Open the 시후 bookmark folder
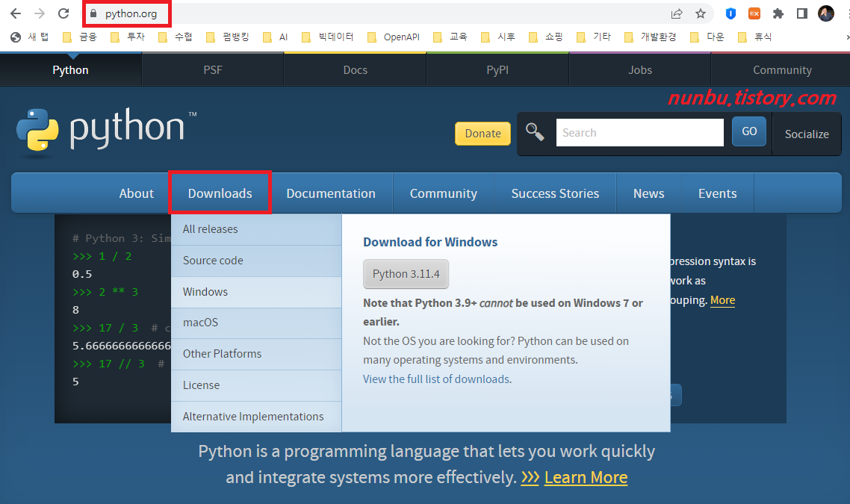 coord(498,37)
